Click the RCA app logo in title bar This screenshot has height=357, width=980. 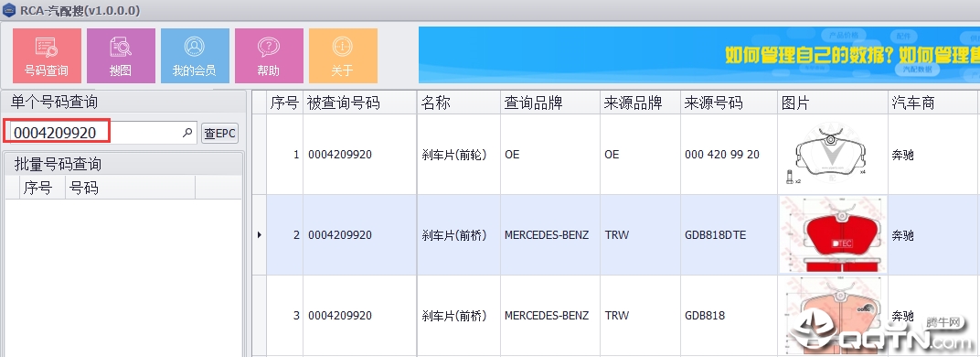point(9,11)
